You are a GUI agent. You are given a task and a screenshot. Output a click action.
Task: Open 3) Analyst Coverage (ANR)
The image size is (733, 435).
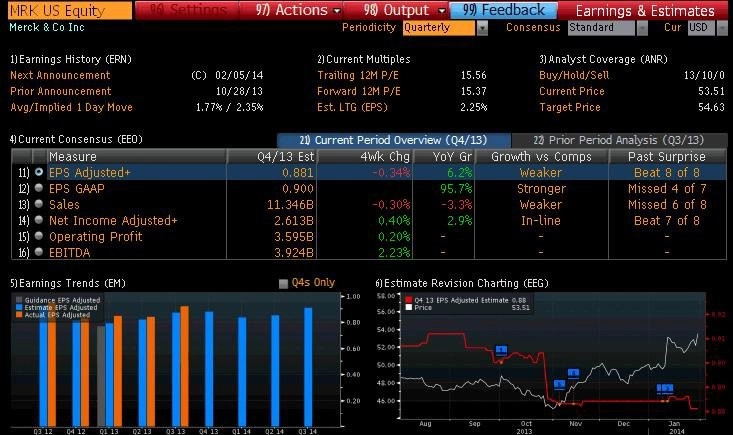click(603, 59)
